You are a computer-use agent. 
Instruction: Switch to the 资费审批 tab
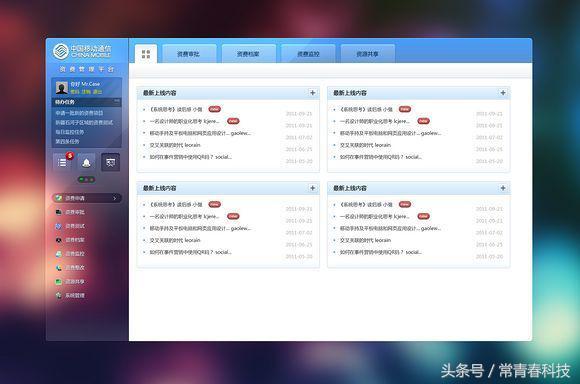click(x=189, y=54)
